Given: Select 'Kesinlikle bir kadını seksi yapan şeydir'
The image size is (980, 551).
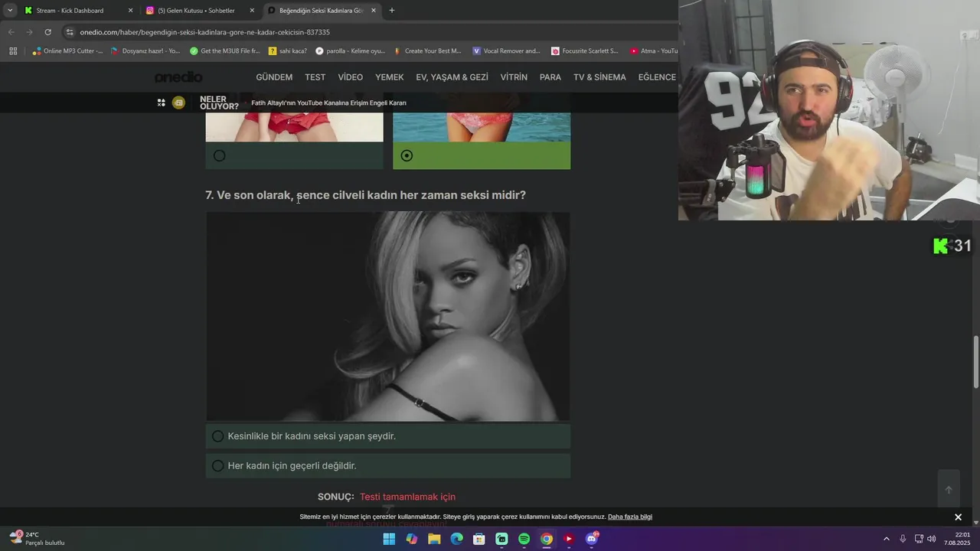Looking at the screenshot, I should (x=388, y=436).
